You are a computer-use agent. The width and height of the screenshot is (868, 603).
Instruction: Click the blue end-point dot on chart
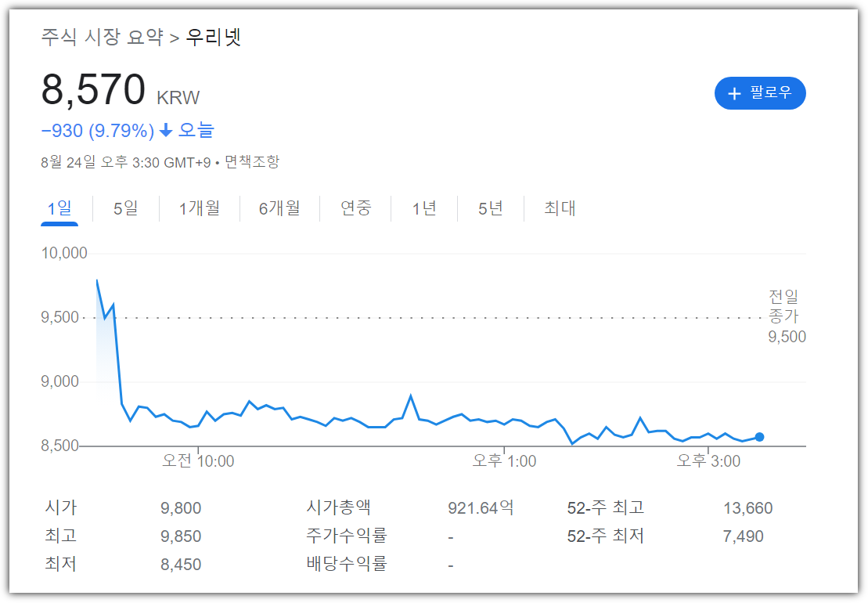click(x=759, y=437)
